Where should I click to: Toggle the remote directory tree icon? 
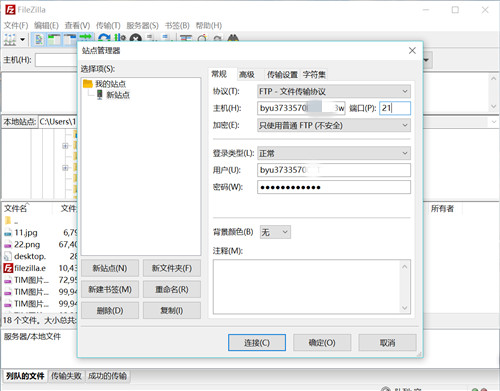click(x=70, y=39)
